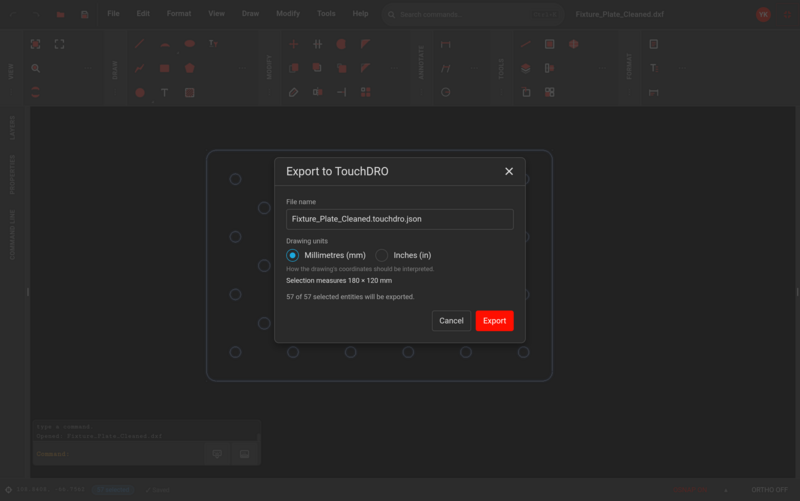Image resolution: width=800 pixels, height=501 pixels.
Task: Click the Eraser icon in Modify group
Action: [293, 92]
